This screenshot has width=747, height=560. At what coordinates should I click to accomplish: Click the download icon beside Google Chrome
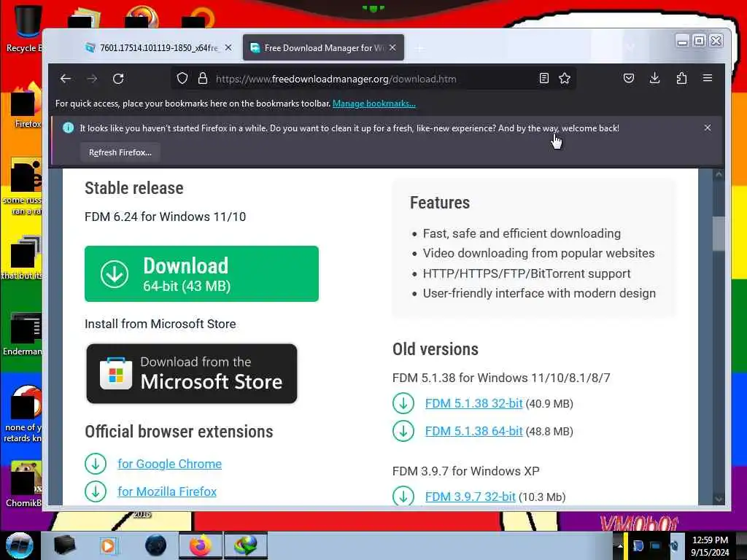pos(96,464)
